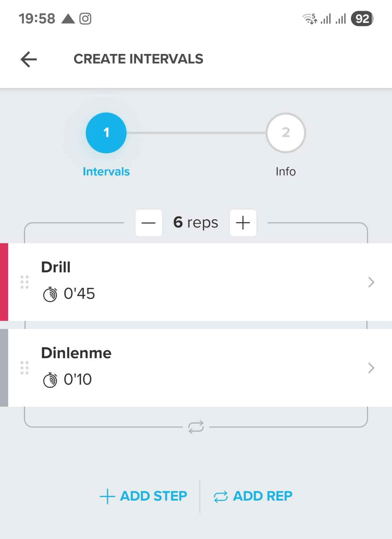The height and width of the screenshot is (539, 392).
Task: Tap the Dinlenme stopwatch duration icon
Action: [x=50, y=380]
